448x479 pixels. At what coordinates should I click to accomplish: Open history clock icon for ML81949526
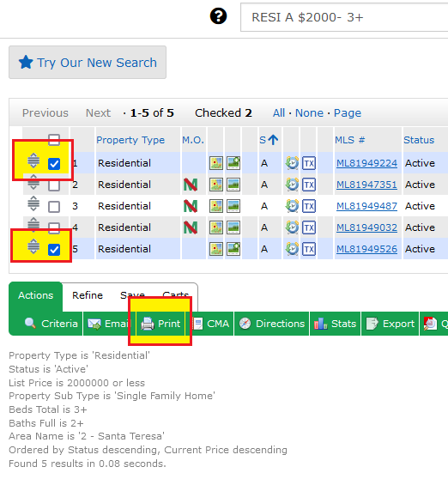(x=292, y=249)
